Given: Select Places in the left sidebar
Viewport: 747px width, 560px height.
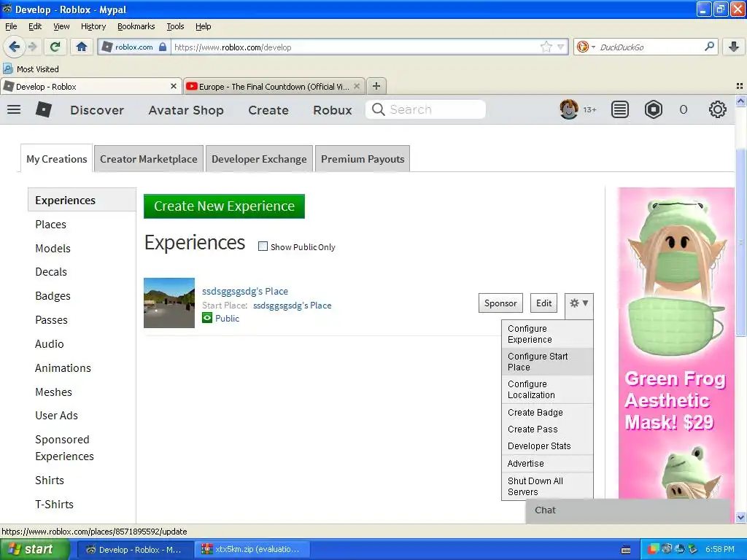Looking at the screenshot, I should pos(50,225).
